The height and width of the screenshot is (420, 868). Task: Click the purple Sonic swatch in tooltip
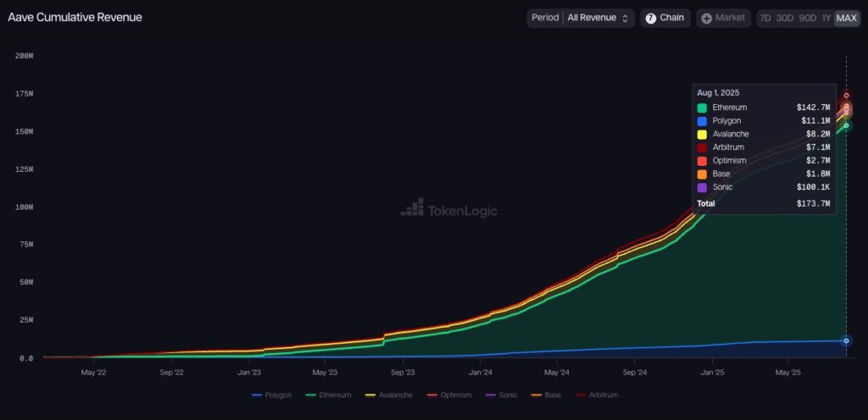click(x=702, y=187)
